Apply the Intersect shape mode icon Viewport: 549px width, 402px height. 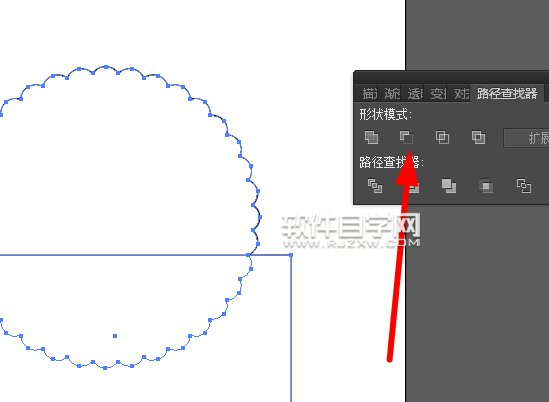(443, 137)
